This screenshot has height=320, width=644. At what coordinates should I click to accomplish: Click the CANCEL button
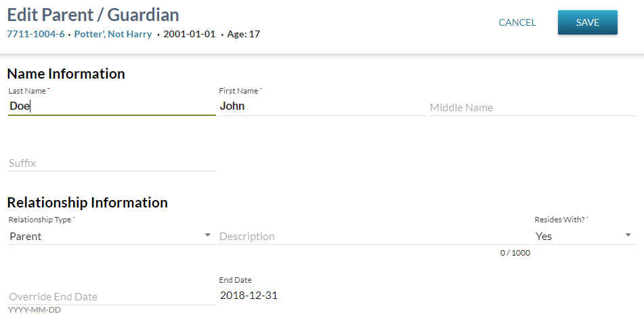517,22
